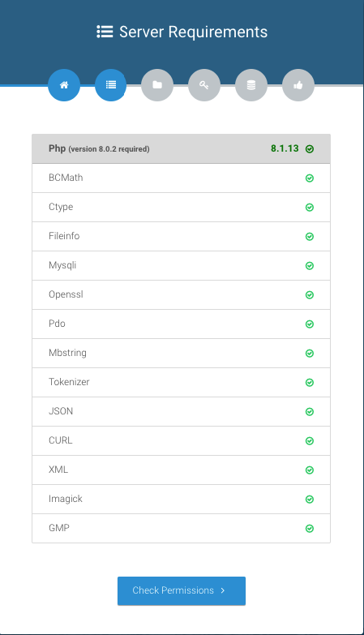The width and height of the screenshot is (364, 635).
Task: Select the Mbstring requirement label
Action: (x=67, y=353)
